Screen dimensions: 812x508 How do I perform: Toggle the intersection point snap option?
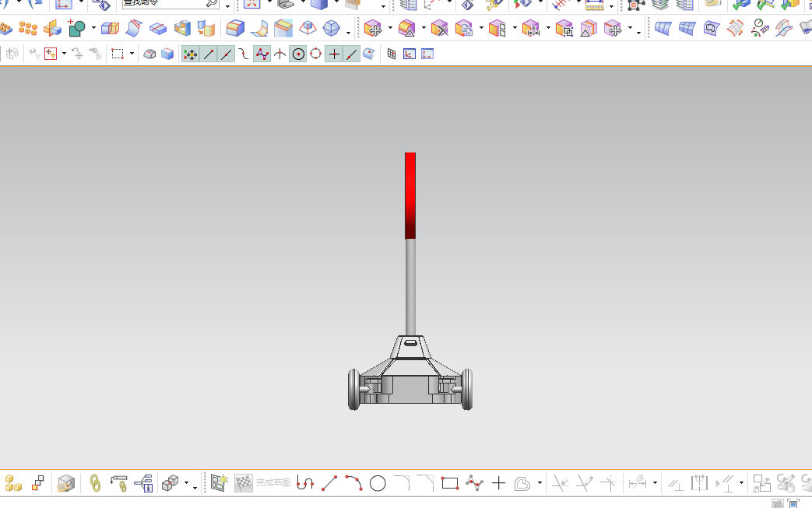click(279, 54)
